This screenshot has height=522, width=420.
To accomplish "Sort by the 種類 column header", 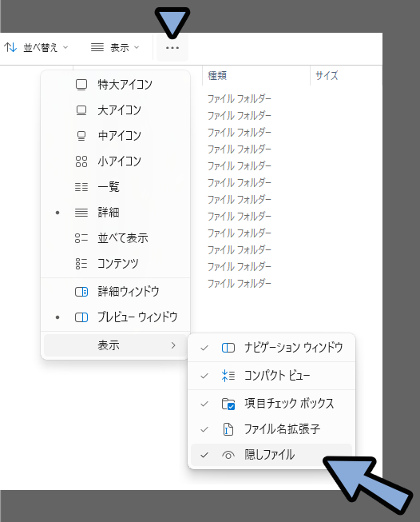I will (x=217, y=76).
